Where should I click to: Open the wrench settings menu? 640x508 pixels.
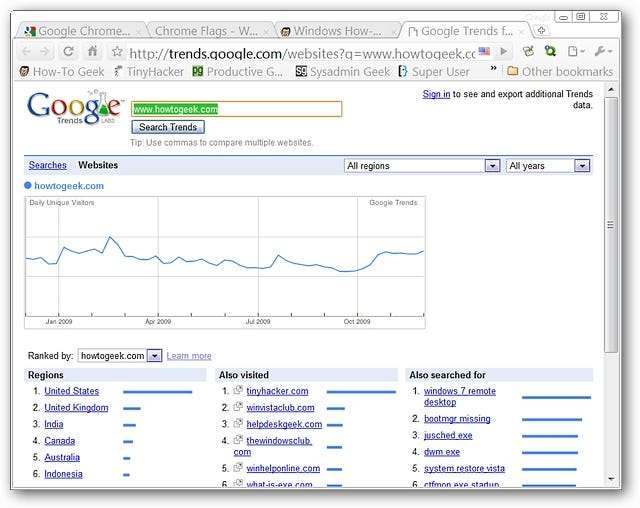(602, 52)
